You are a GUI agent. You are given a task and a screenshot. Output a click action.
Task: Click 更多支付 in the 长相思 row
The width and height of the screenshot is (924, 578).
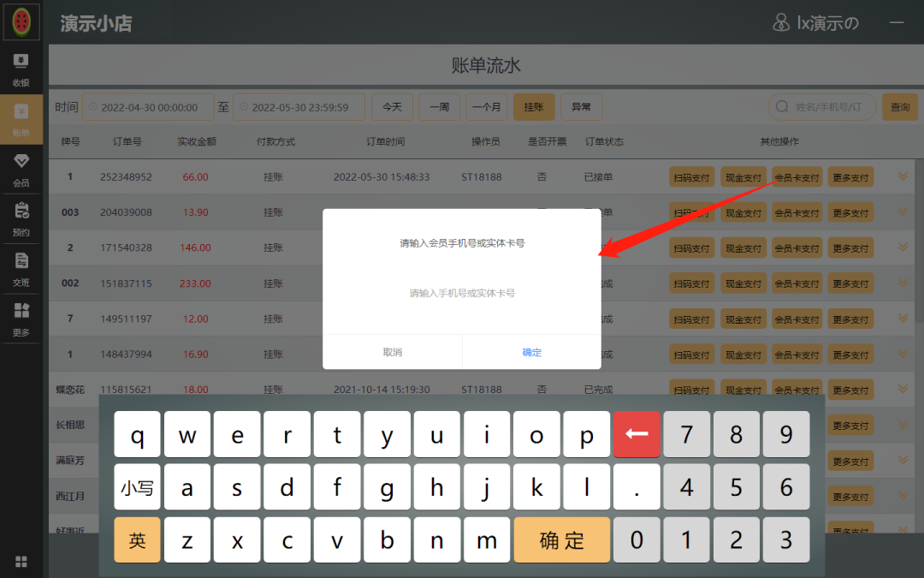click(850, 426)
